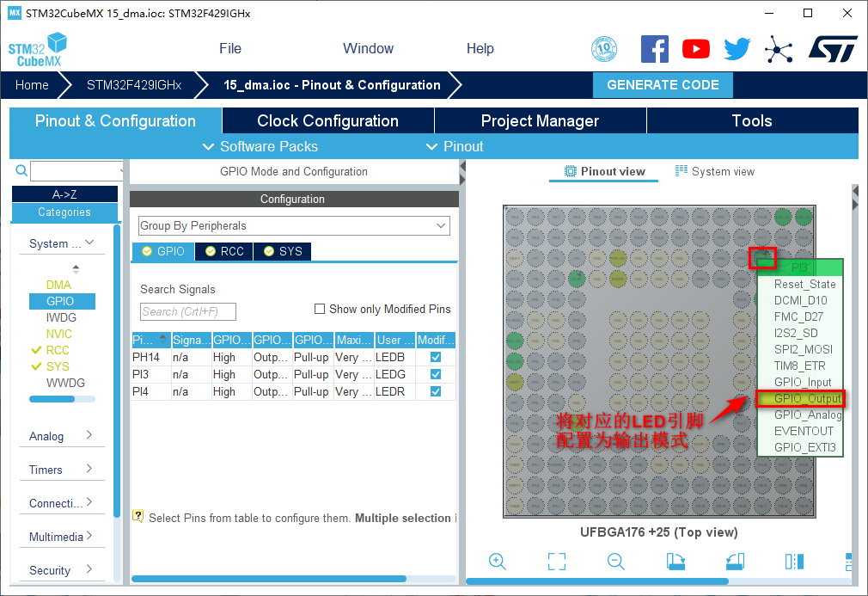Expand the Software Packs menu
This screenshot has width=868, height=596.
pos(260,146)
